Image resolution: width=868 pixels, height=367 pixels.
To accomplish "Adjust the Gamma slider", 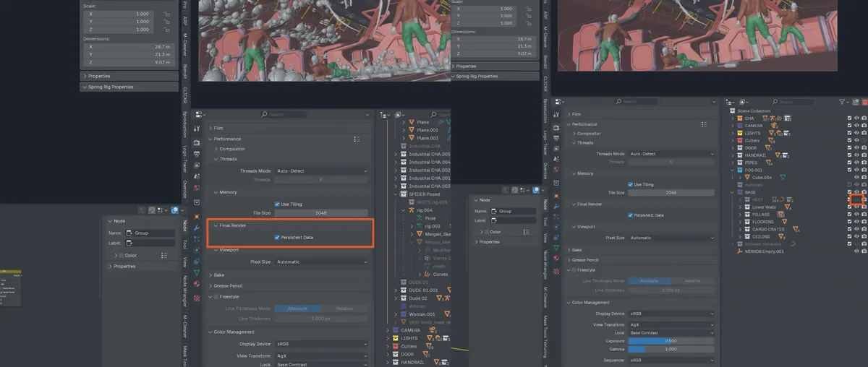I will [x=671, y=348].
